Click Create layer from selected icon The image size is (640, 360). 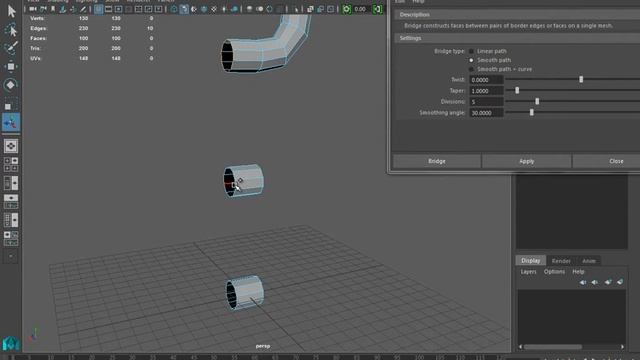pyautogui.click(x=620, y=282)
